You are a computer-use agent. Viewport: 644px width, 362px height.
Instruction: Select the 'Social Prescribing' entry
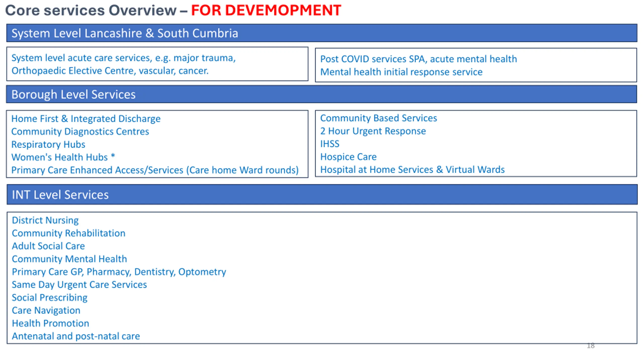[x=50, y=298]
